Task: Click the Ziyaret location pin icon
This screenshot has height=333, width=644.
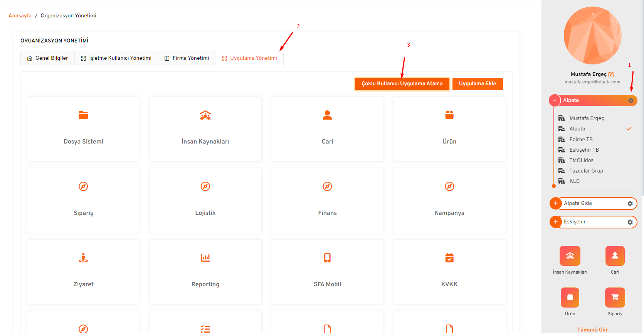Action: 83,258
